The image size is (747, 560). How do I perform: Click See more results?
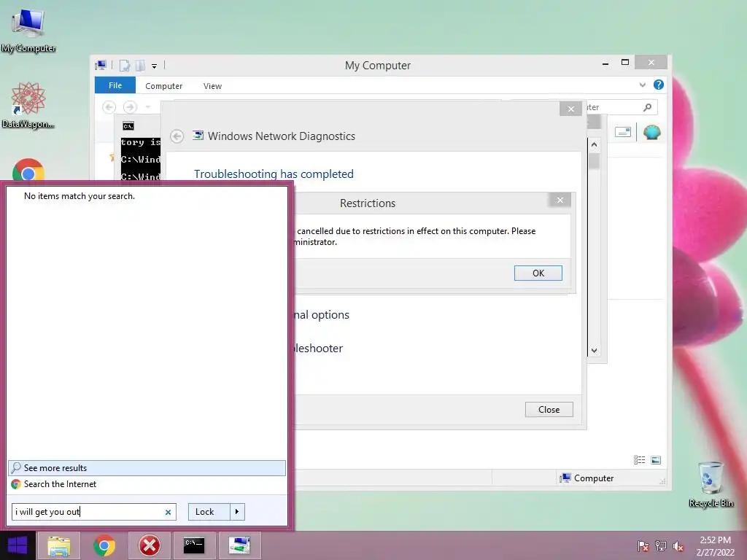click(x=147, y=468)
